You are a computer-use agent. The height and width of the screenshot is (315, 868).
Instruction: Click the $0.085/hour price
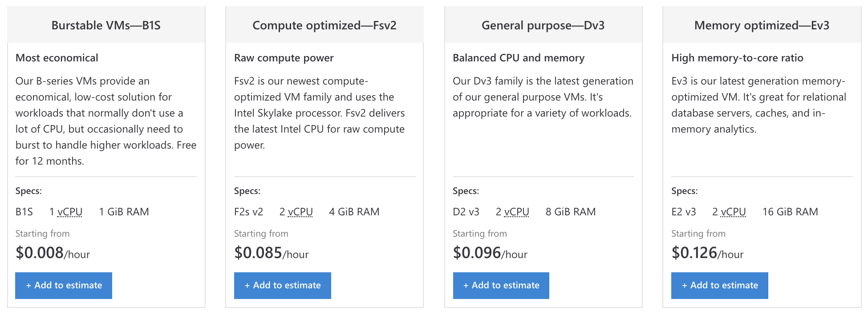coord(272,253)
